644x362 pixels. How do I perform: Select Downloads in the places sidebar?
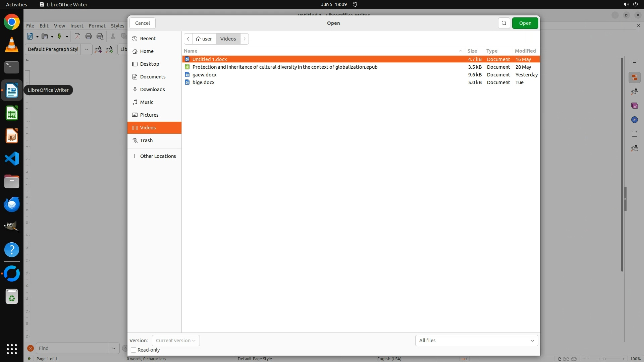coord(152,89)
